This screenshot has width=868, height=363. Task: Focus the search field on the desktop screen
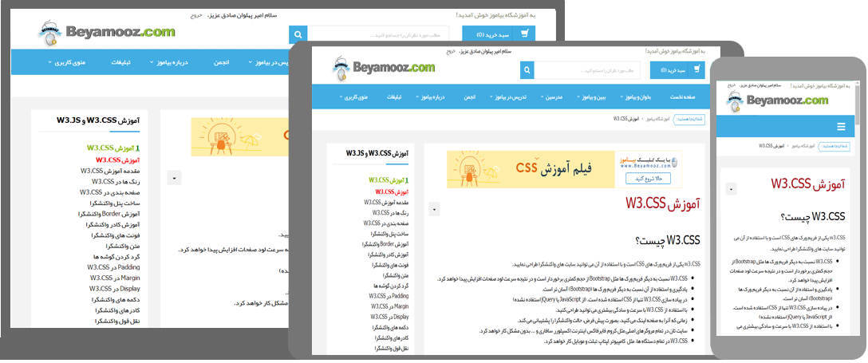(x=377, y=35)
